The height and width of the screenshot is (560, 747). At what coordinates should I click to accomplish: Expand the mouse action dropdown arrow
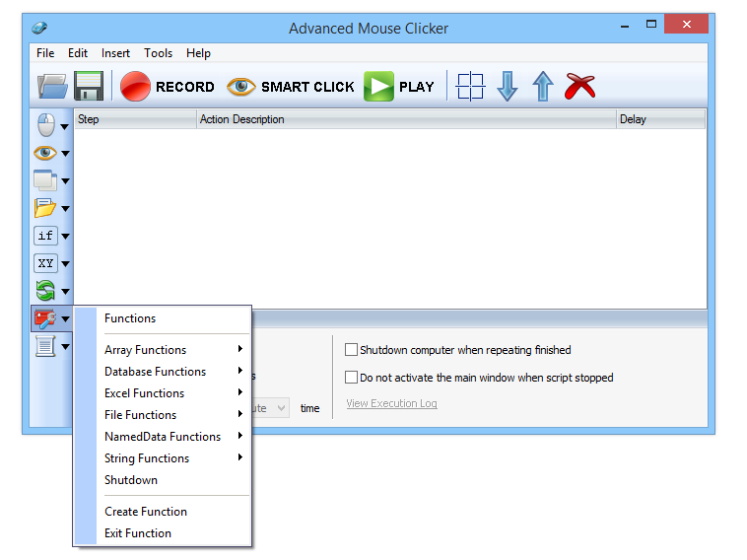65,127
